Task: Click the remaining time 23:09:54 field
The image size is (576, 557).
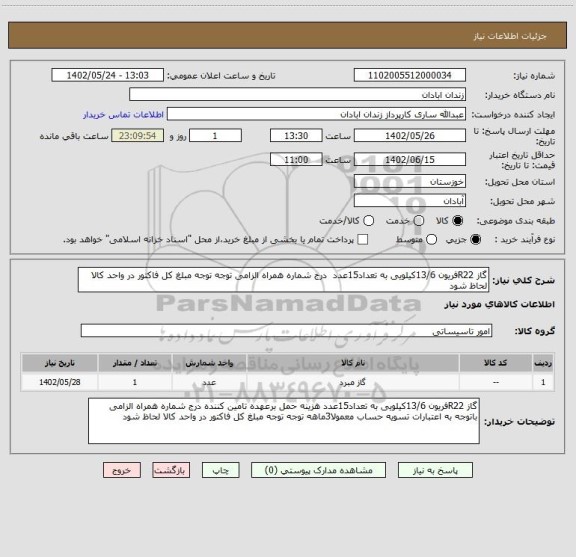Action: click(137, 136)
